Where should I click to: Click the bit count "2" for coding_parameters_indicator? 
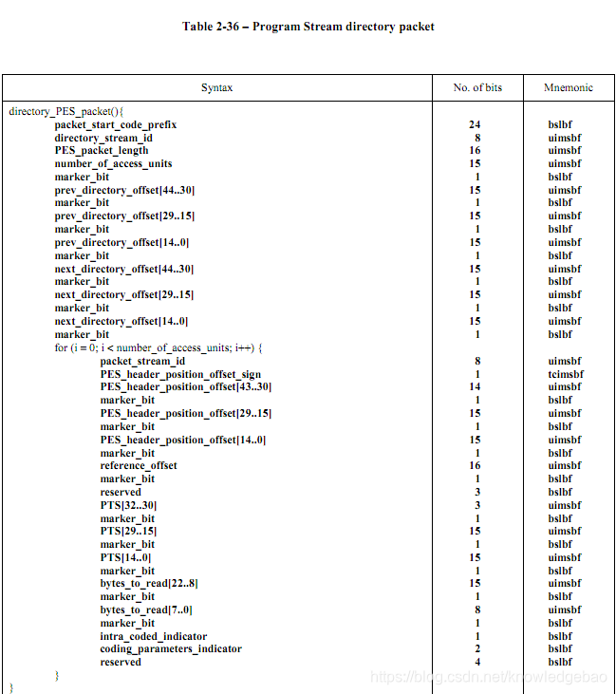[477, 648]
